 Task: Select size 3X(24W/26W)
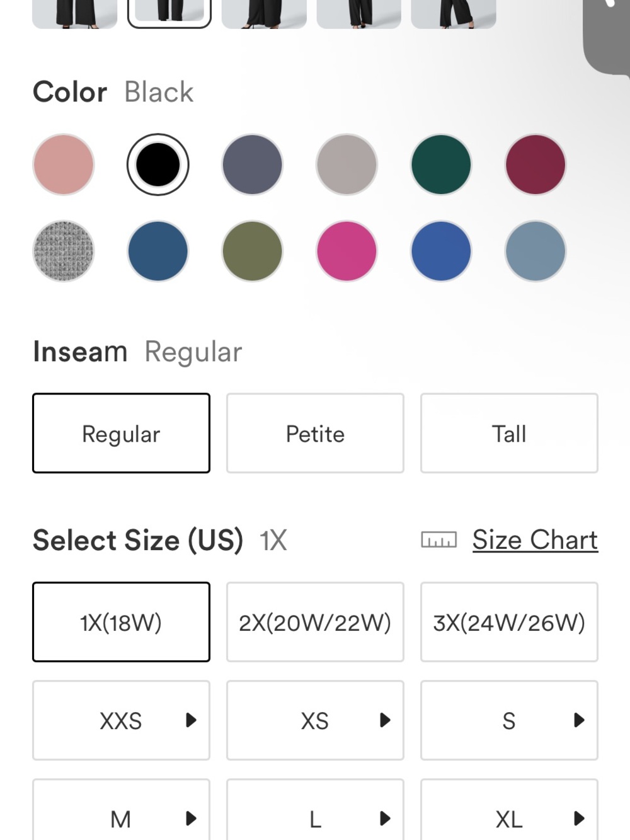[x=509, y=622]
